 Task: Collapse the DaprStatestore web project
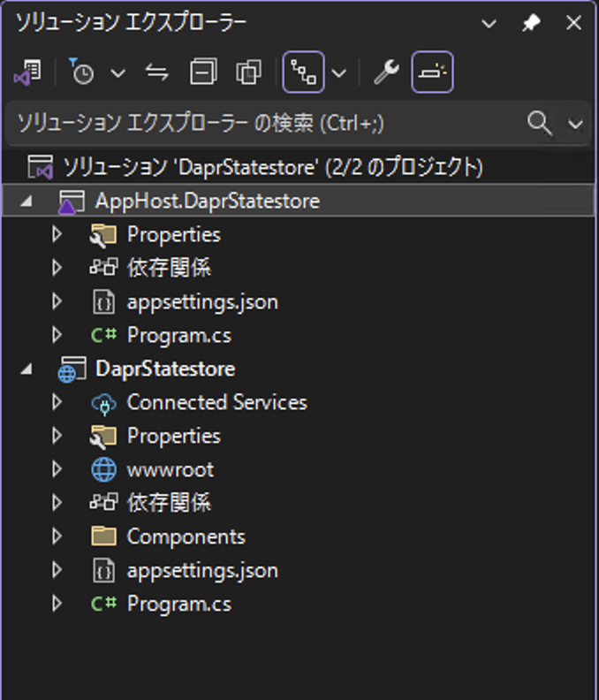tap(27, 369)
